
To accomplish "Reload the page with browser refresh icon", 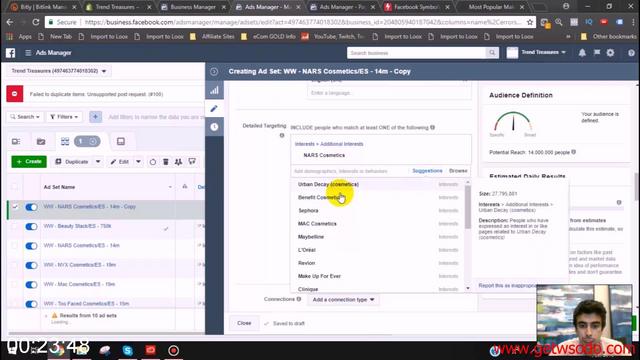I will click(x=36, y=22).
